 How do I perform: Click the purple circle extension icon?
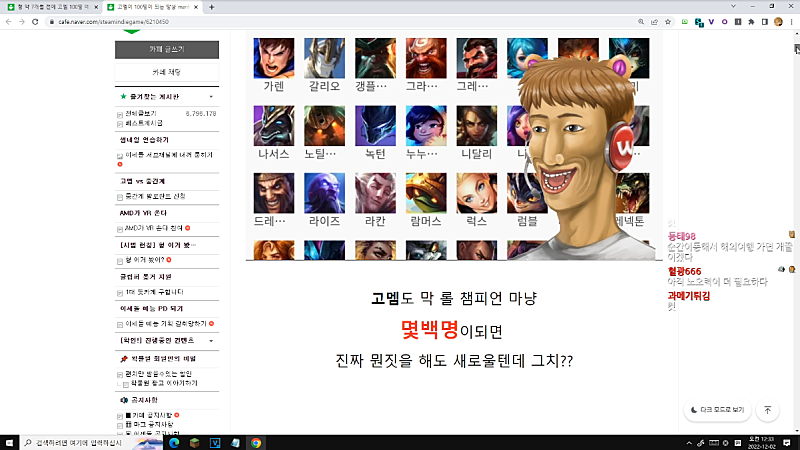click(x=724, y=22)
